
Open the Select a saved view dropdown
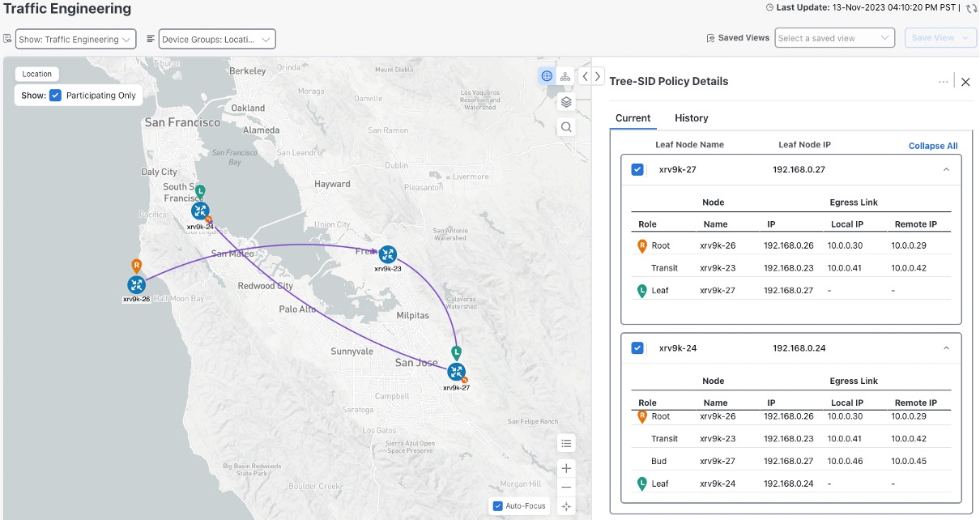[834, 38]
